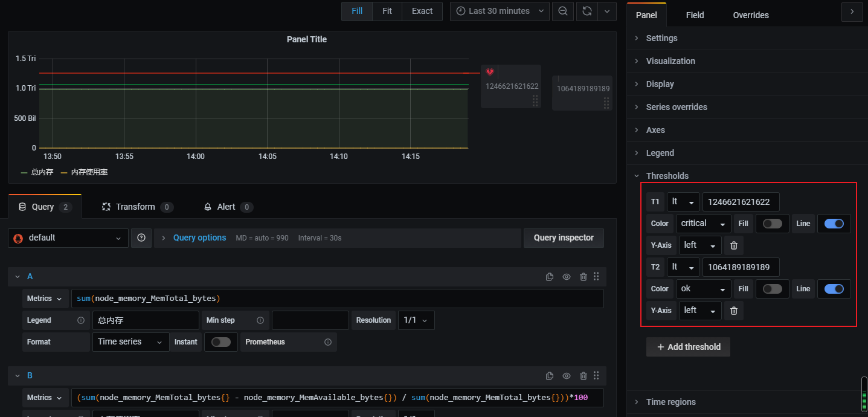Click the refresh dashboard icon
Screen dimensions: 868x417
[587, 11]
